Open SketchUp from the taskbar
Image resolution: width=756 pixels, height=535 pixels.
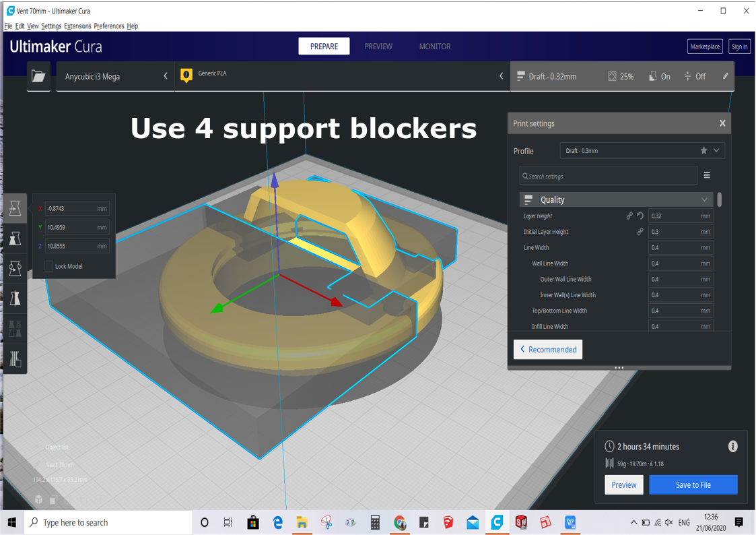tap(448, 522)
